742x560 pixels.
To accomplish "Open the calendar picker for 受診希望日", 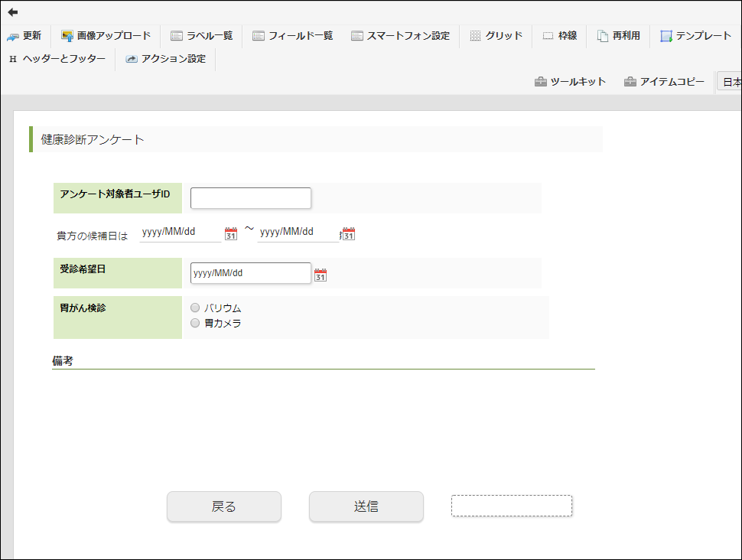I will pos(320,273).
